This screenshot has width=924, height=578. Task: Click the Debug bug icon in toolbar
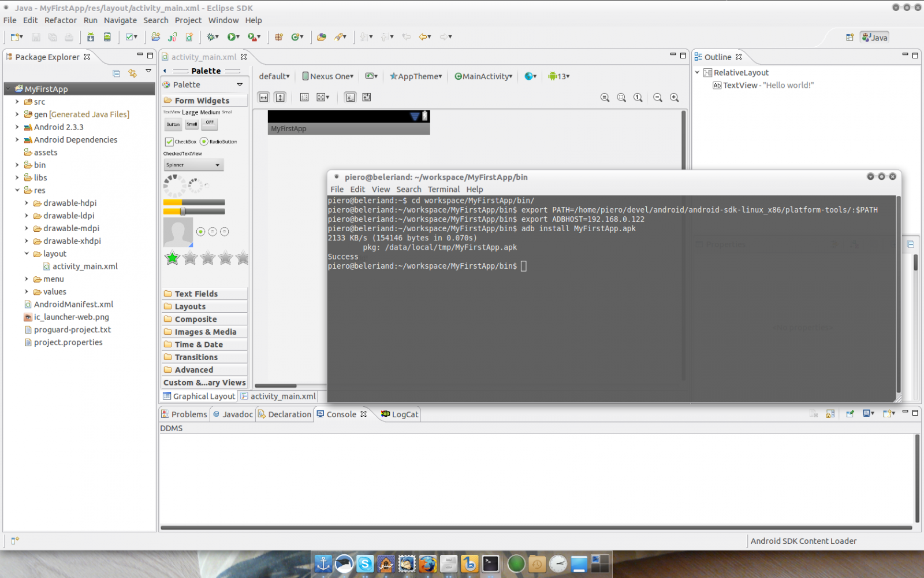coord(211,37)
